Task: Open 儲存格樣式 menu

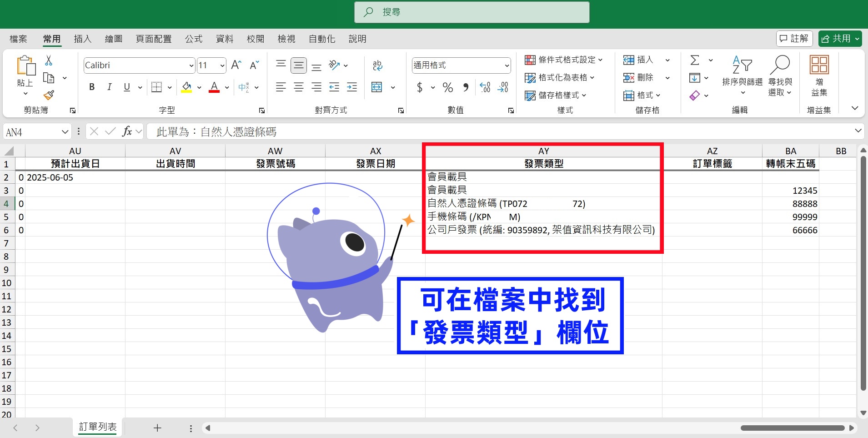Action: (x=555, y=95)
